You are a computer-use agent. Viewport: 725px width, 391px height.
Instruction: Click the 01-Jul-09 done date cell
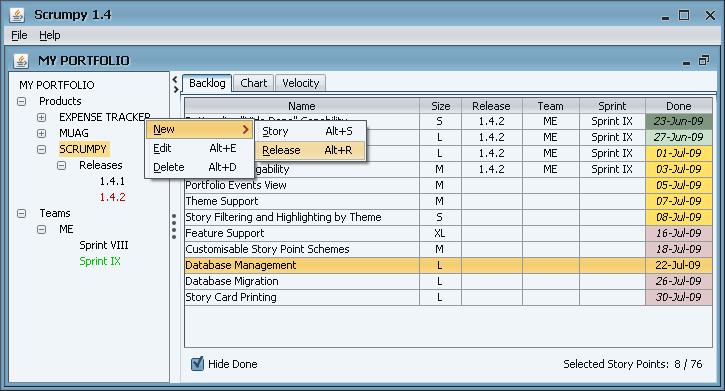click(678, 153)
